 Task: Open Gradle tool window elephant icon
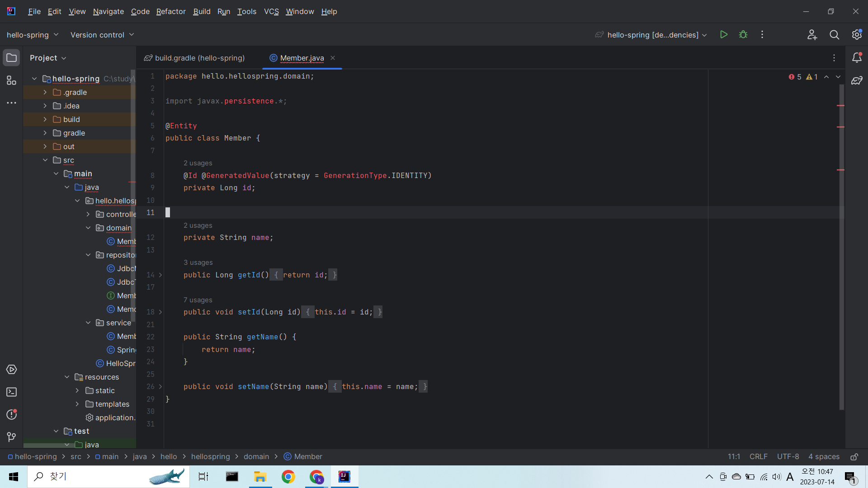click(x=857, y=80)
